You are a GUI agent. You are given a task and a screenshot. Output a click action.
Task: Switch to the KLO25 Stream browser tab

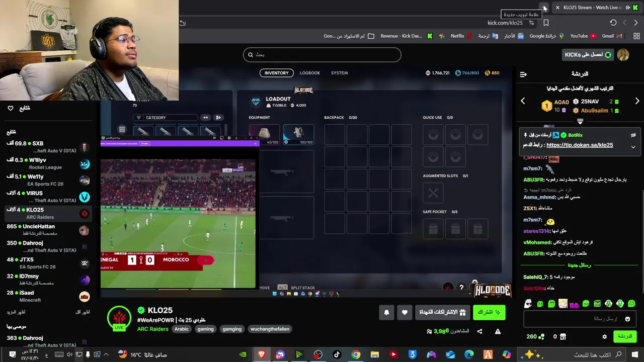click(596, 8)
